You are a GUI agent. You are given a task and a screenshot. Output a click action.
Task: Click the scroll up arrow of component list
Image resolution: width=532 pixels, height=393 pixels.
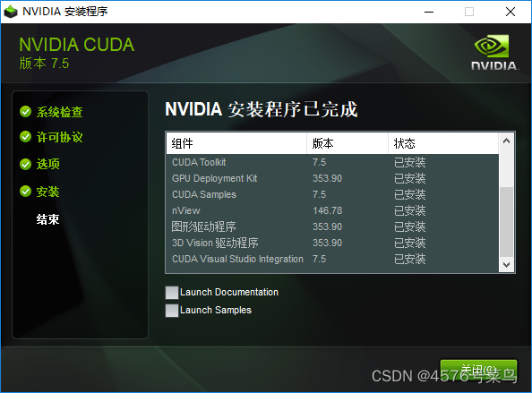point(507,141)
